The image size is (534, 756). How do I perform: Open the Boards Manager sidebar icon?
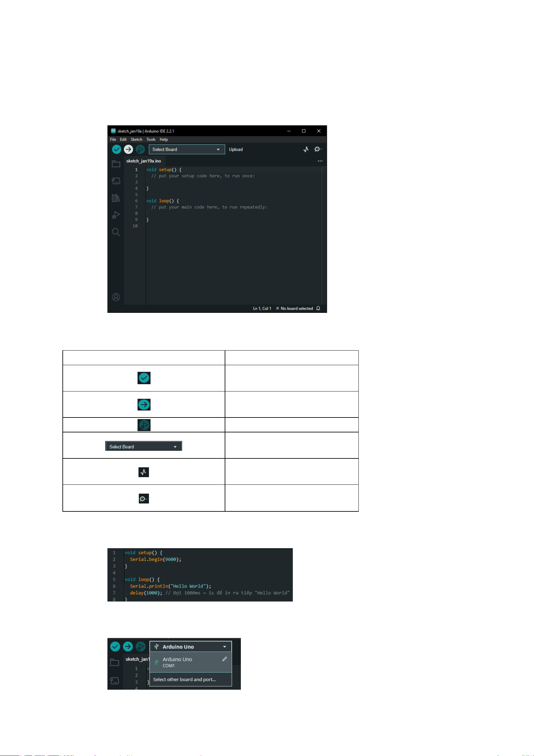pyautogui.click(x=116, y=181)
